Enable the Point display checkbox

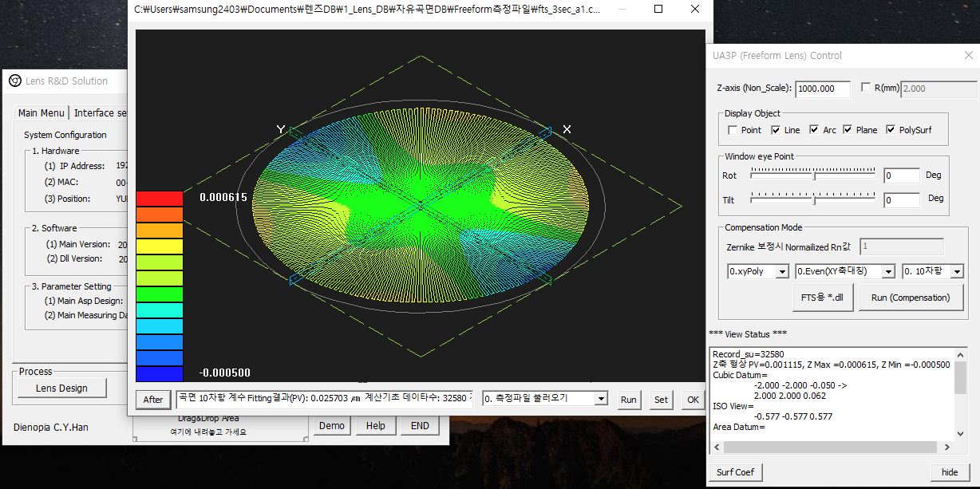(x=733, y=130)
